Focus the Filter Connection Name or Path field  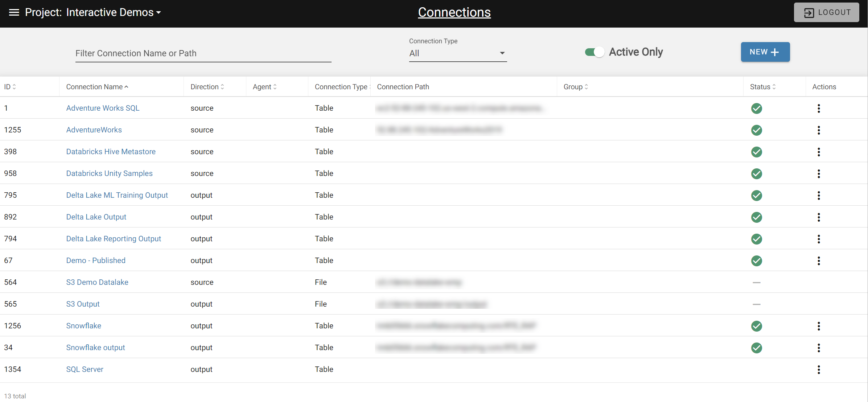point(203,53)
